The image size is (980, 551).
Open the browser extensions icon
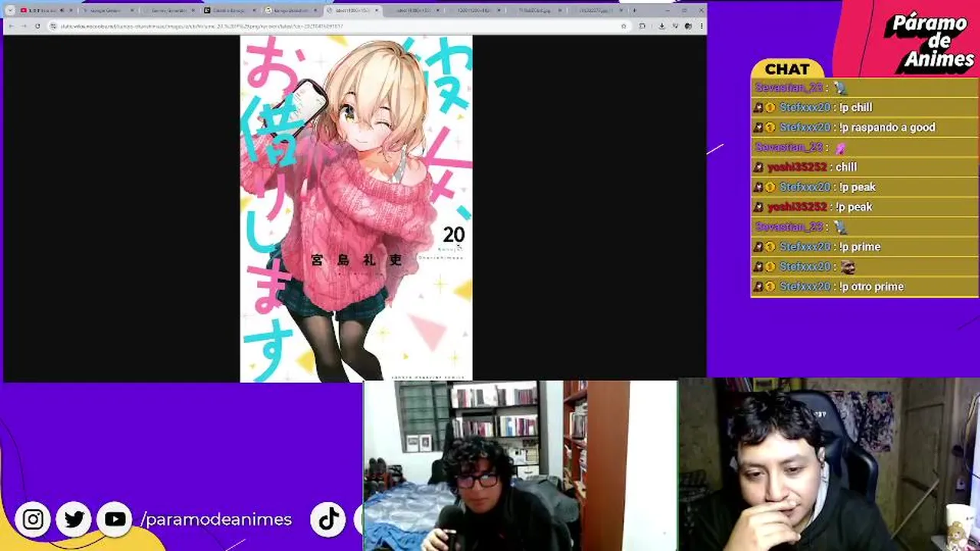[x=642, y=26]
